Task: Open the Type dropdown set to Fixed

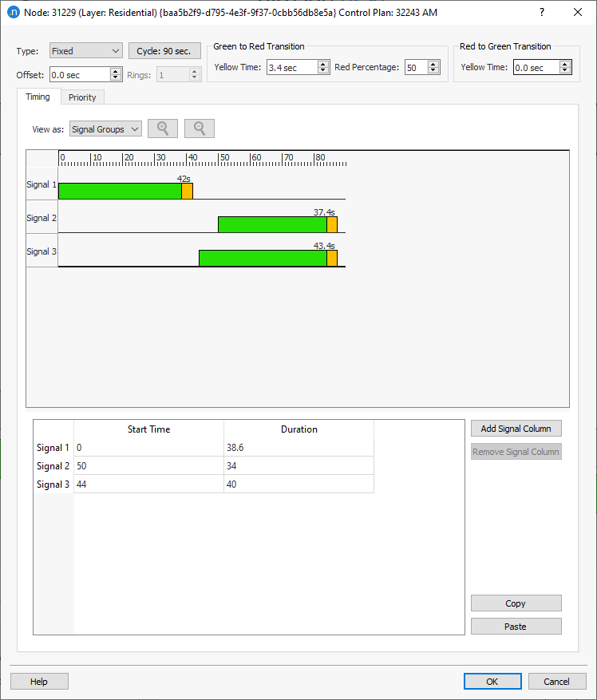Action: click(x=85, y=51)
